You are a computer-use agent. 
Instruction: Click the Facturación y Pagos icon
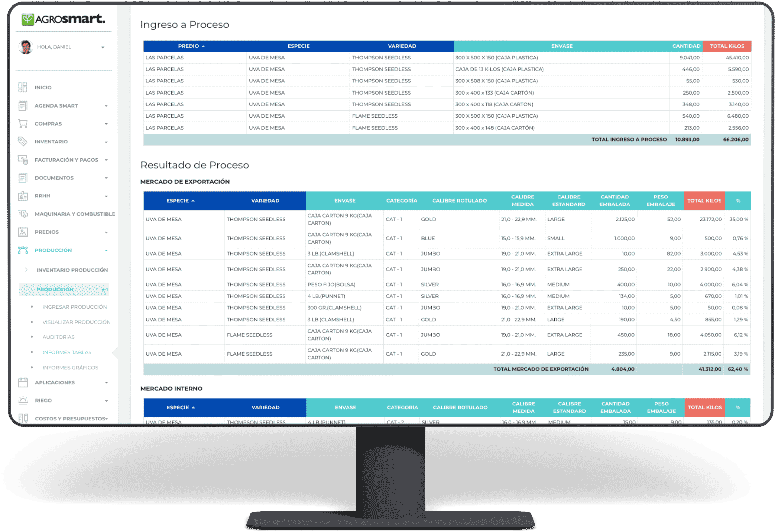point(22,160)
